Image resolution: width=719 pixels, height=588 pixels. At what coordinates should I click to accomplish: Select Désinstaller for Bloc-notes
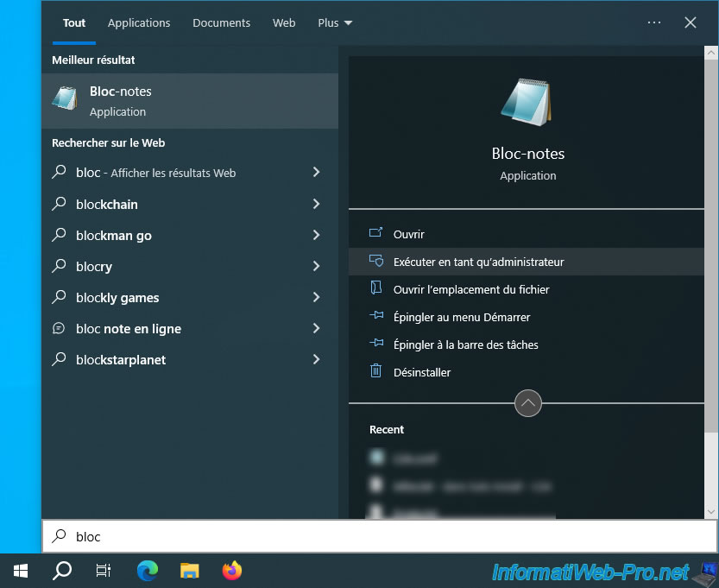coord(527,371)
